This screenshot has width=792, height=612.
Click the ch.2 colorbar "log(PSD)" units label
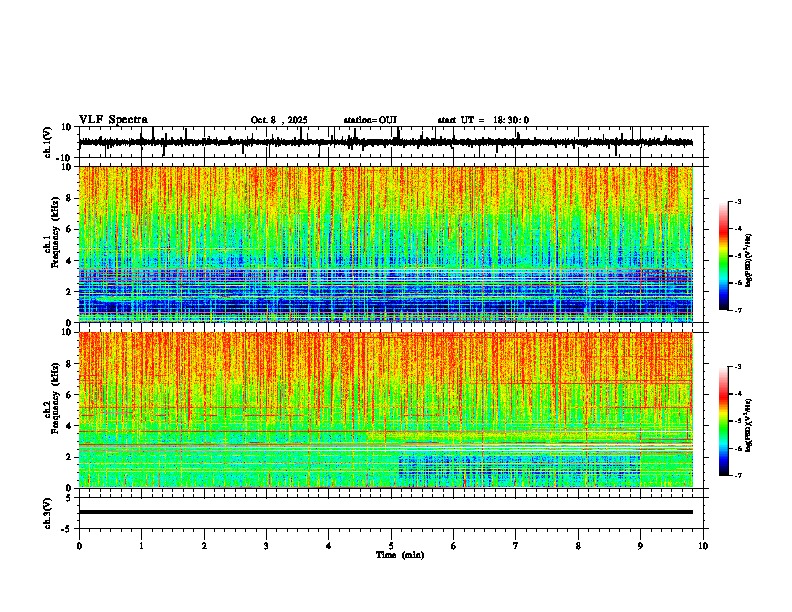point(749,425)
